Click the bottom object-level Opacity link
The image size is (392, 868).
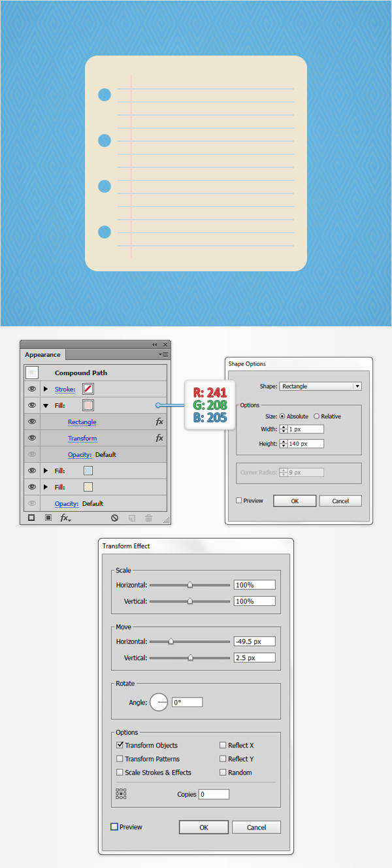(x=67, y=503)
